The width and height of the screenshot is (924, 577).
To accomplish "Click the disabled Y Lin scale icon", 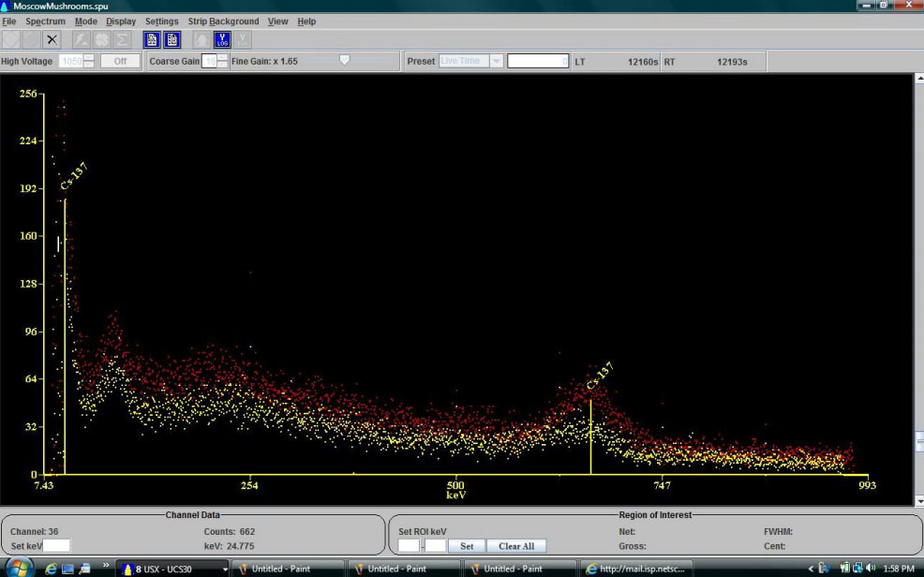I will 242,39.
